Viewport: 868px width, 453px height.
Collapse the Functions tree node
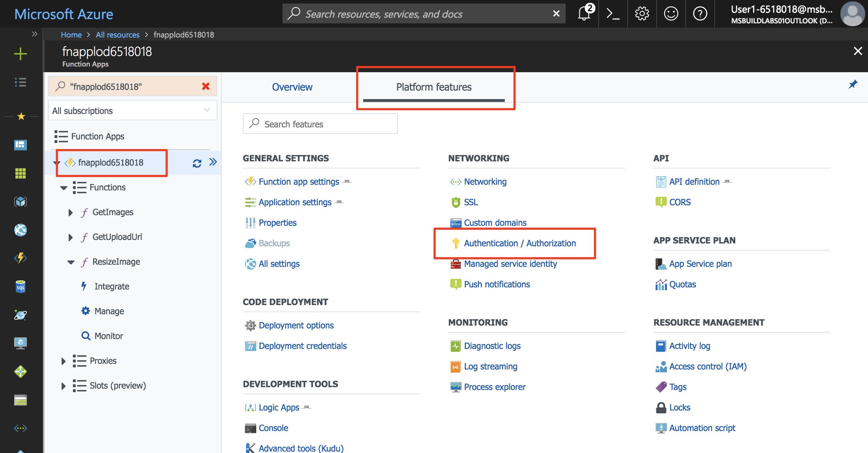click(64, 188)
